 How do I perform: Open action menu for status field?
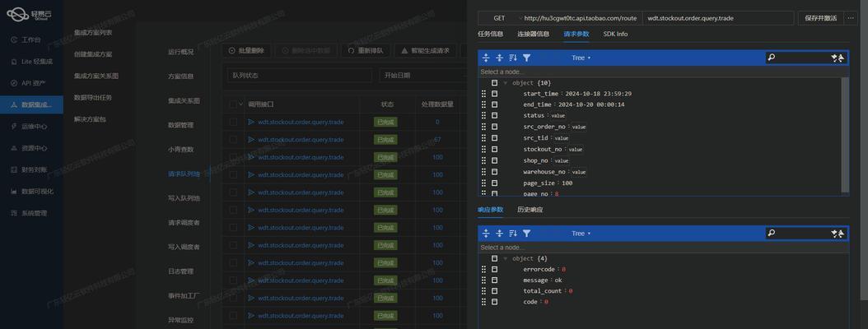point(494,116)
